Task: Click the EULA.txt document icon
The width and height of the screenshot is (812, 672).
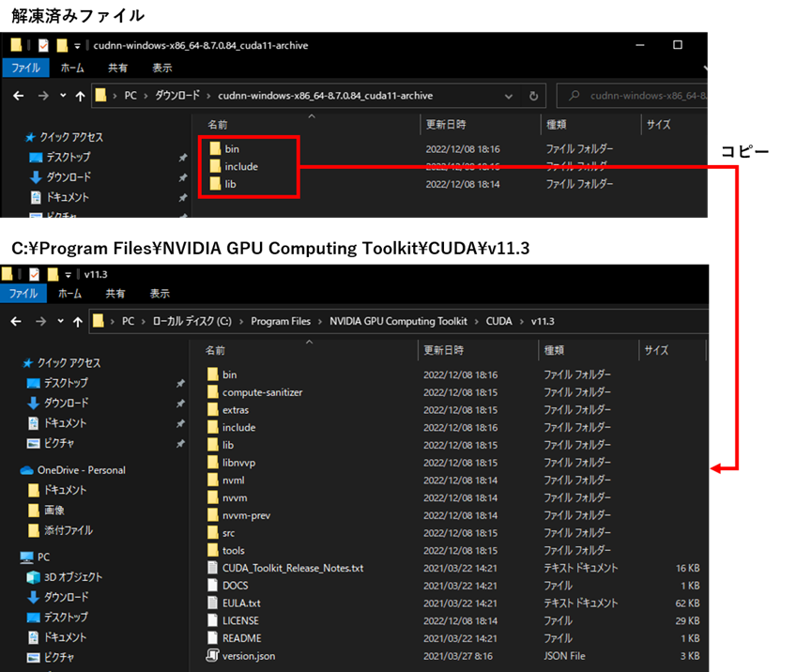Action: [212, 603]
